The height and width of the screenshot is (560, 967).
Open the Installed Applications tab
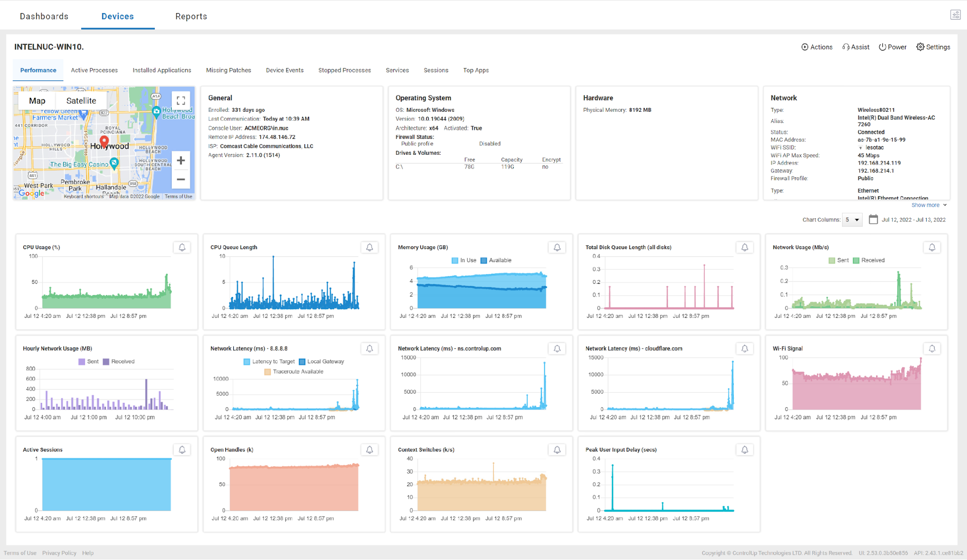[x=162, y=70]
